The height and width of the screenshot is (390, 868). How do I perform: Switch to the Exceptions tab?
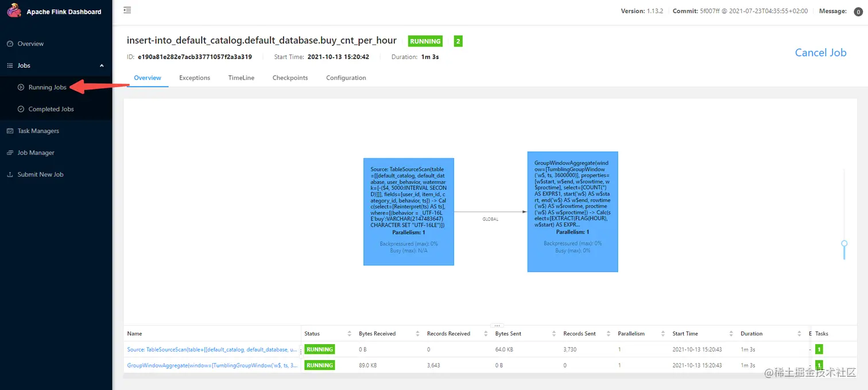point(195,78)
